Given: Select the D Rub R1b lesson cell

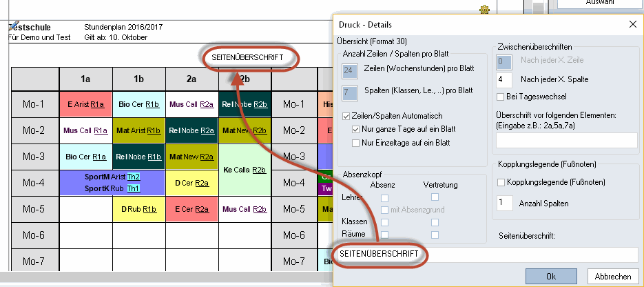Looking at the screenshot, I should [x=139, y=209].
